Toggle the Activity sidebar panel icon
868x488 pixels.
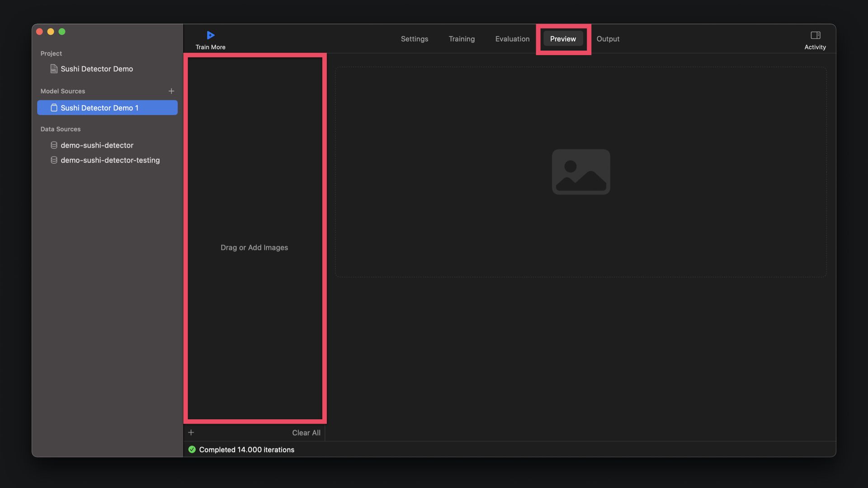[815, 35]
